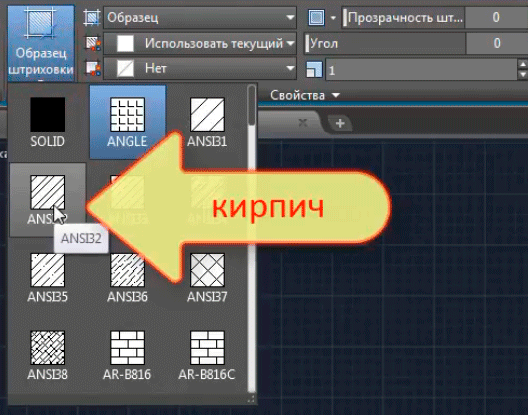Click the white hatch color swatch

point(125,43)
